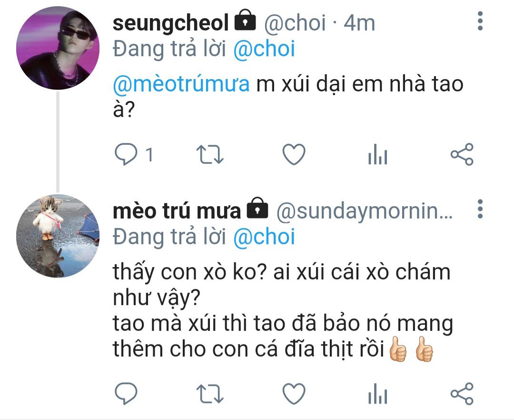The image size is (514, 420).
Task: Like mèo trú mưa's tweet
Action: (294, 393)
